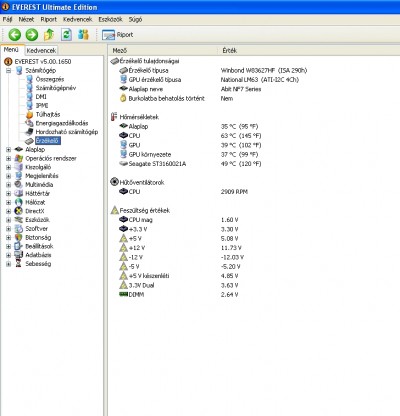
Task: Click the Sebesség hourglass icon
Action: point(19,264)
